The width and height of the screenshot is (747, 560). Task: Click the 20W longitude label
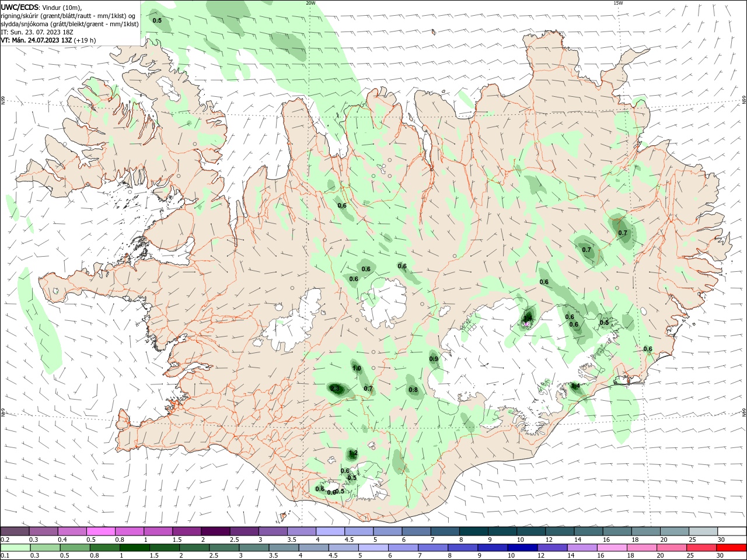coord(310,3)
